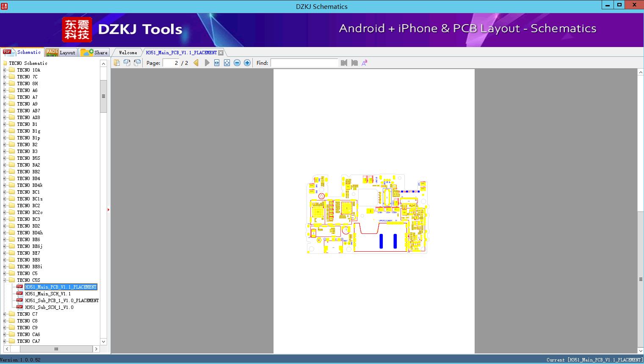Expand the TECNO C7 folder
644x364 pixels.
click(5, 314)
